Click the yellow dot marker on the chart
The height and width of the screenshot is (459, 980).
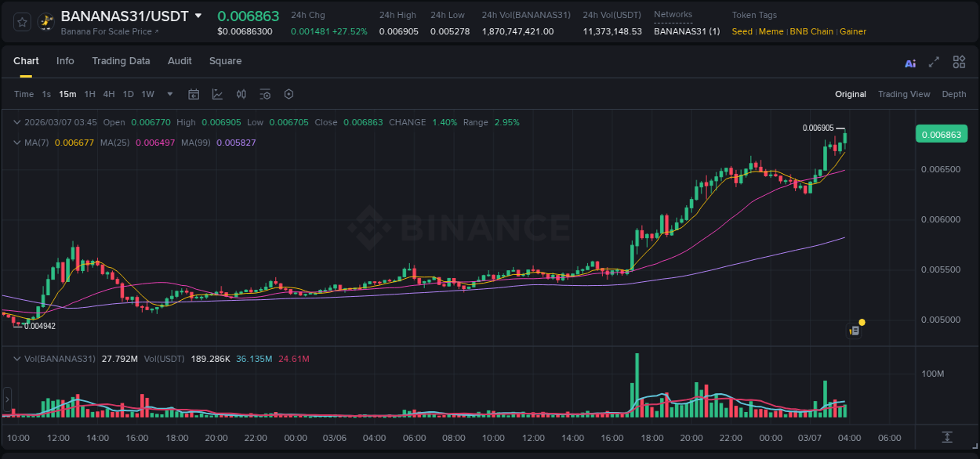(x=861, y=322)
